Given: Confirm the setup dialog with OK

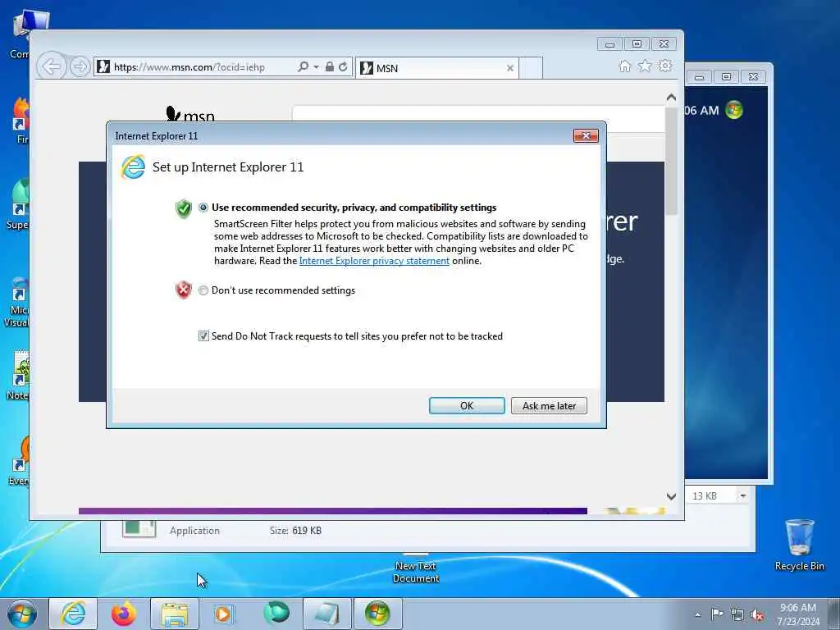Looking at the screenshot, I should pyautogui.click(x=467, y=405).
